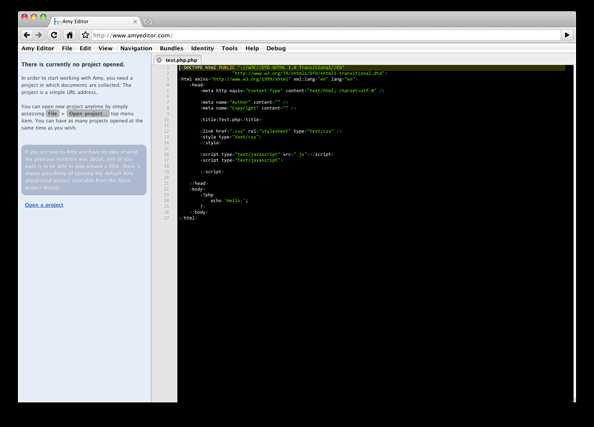Open the Debug menu

point(276,48)
